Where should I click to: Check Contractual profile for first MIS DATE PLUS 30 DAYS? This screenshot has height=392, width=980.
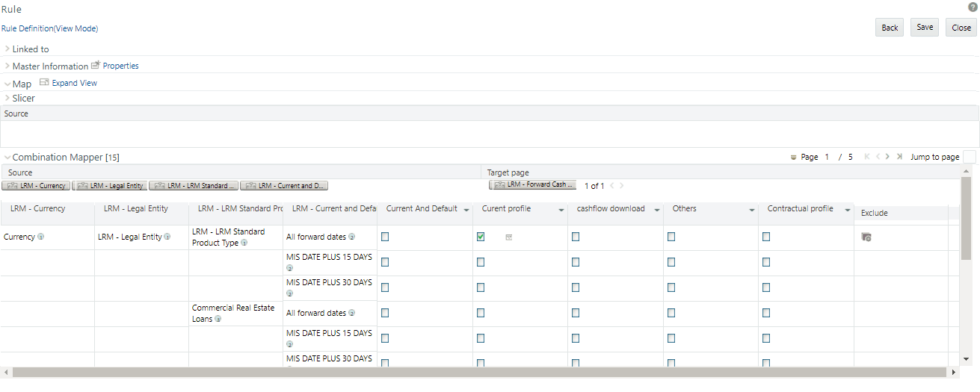click(766, 287)
